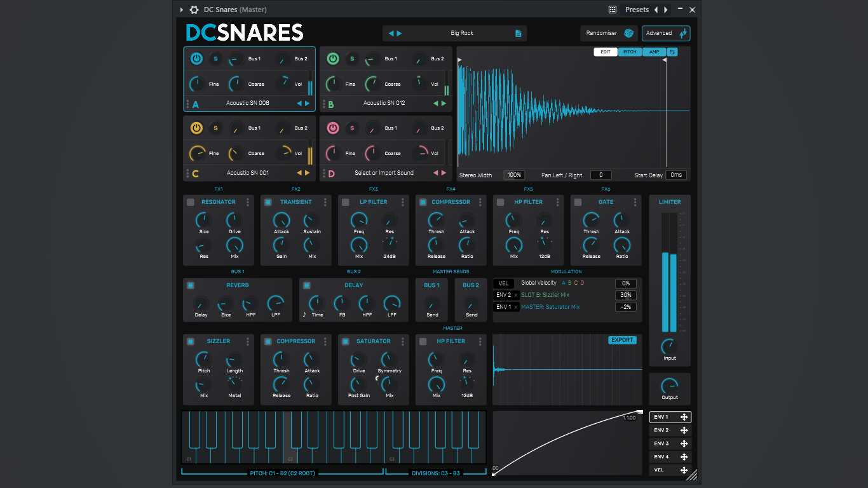Click the Advanced button

click(666, 33)
